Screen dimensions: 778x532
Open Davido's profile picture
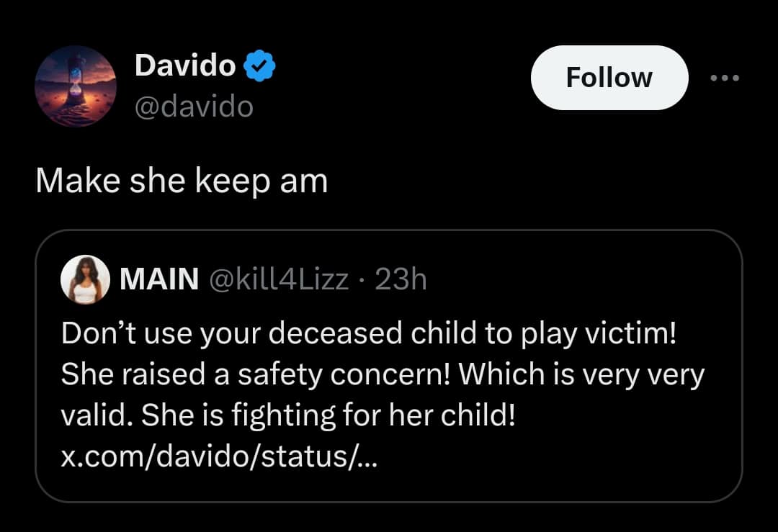(x=76, y=86)
